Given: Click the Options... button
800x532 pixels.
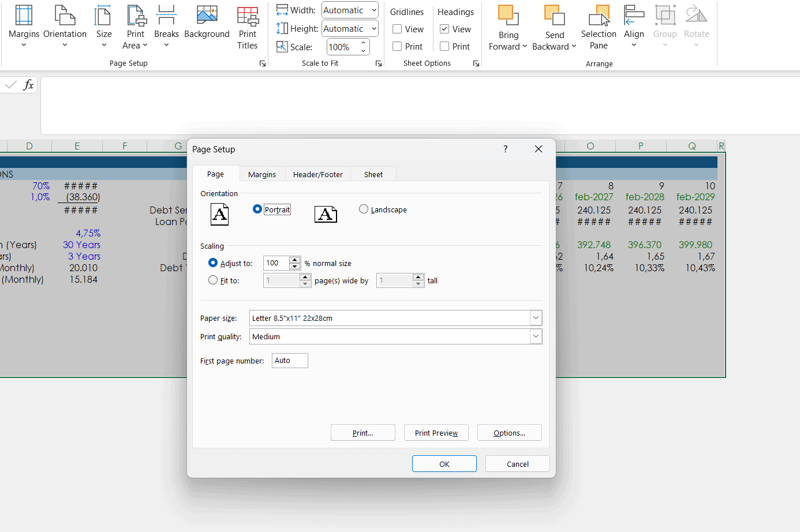Looking at the screenshot, I should tap(509, 433).
